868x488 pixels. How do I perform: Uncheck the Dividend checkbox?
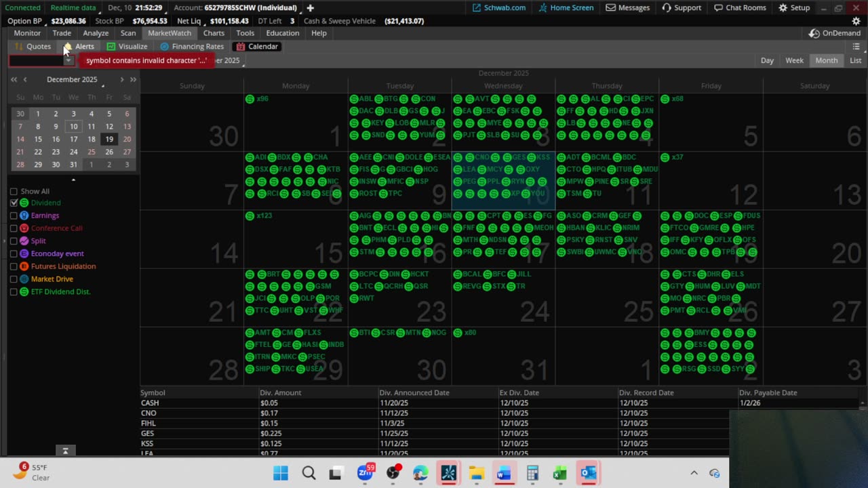pyautogui.click(x=14, y=203)
